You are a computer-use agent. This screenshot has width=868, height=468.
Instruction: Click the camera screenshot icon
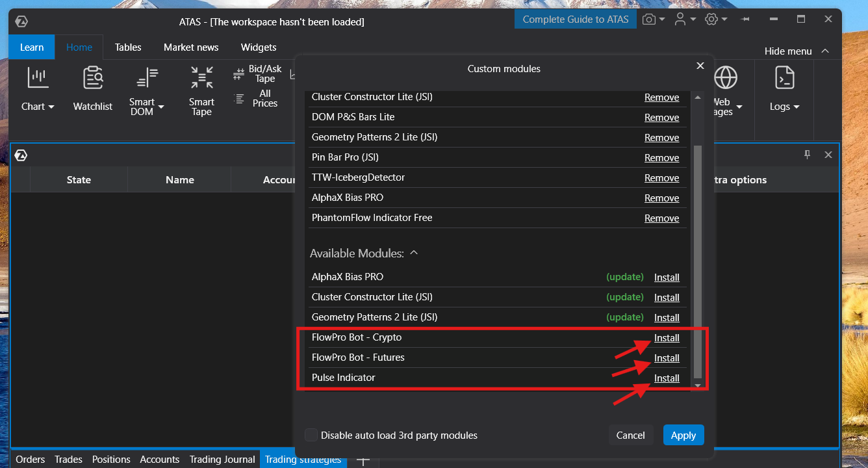click(648, 19)
